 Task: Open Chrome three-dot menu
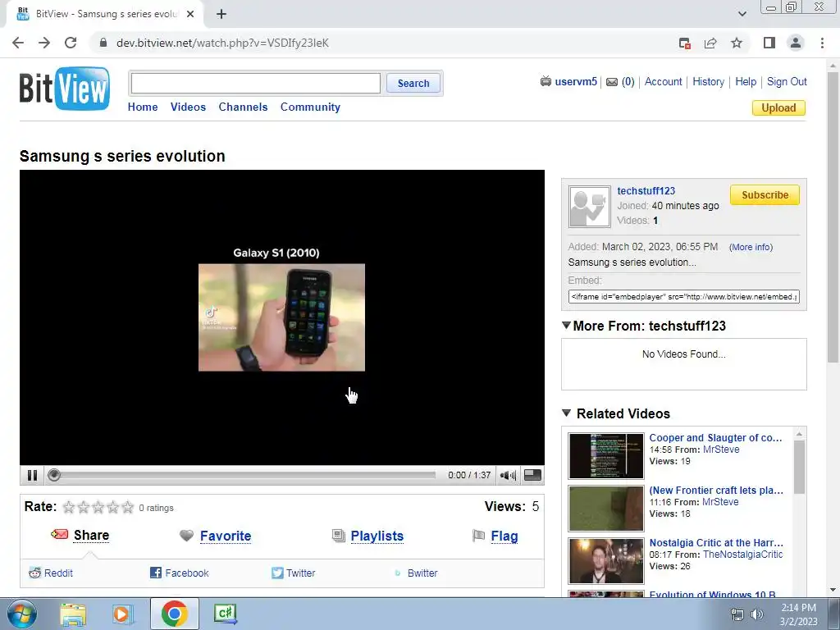coord(822,43)
